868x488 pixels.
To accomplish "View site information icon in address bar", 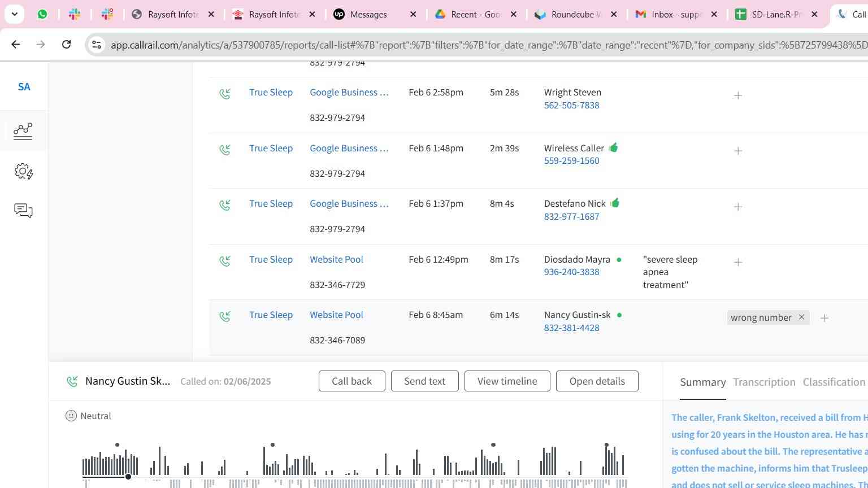I will point(97,45).
